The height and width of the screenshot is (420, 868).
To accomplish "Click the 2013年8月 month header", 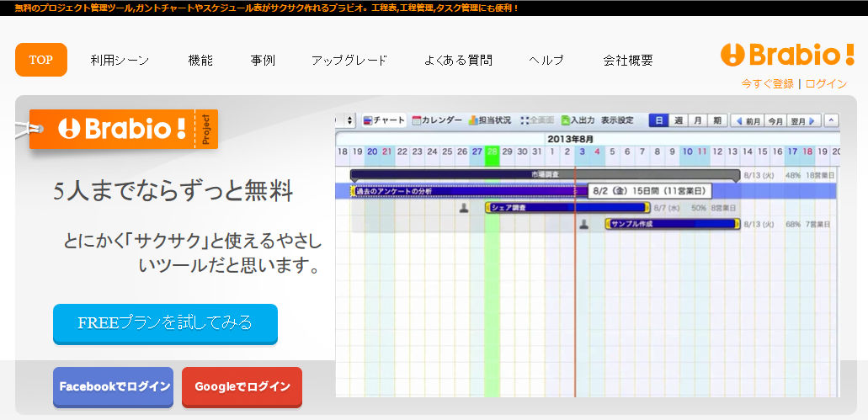I will point(570,139).
